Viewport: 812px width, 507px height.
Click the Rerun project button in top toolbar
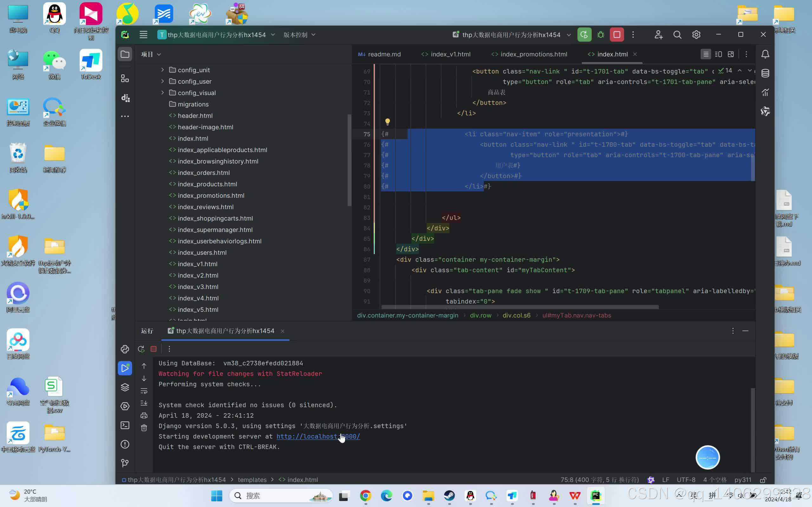click(x=584, y=35)
